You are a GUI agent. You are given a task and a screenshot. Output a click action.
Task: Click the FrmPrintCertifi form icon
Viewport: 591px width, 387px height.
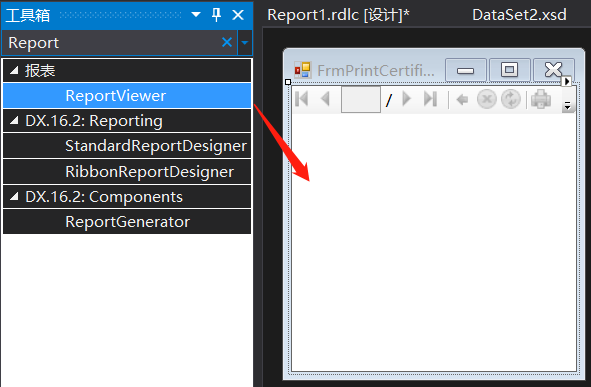click(x=302, y=70)
